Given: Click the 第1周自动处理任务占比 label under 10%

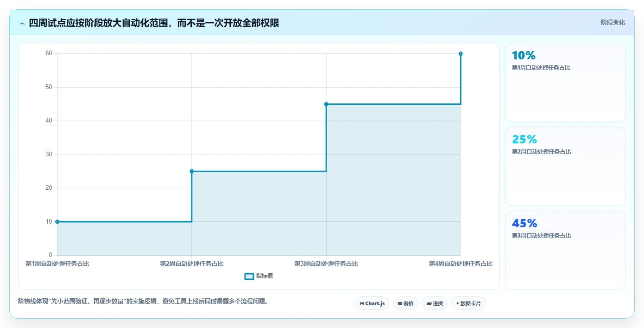Looking at the screenshot, I should click(x=541, y=68).
